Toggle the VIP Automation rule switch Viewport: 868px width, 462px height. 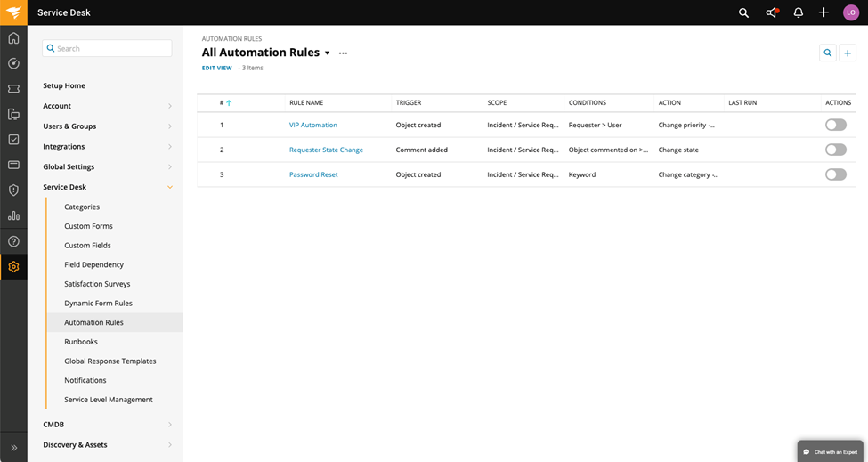(x=835, y=125)
